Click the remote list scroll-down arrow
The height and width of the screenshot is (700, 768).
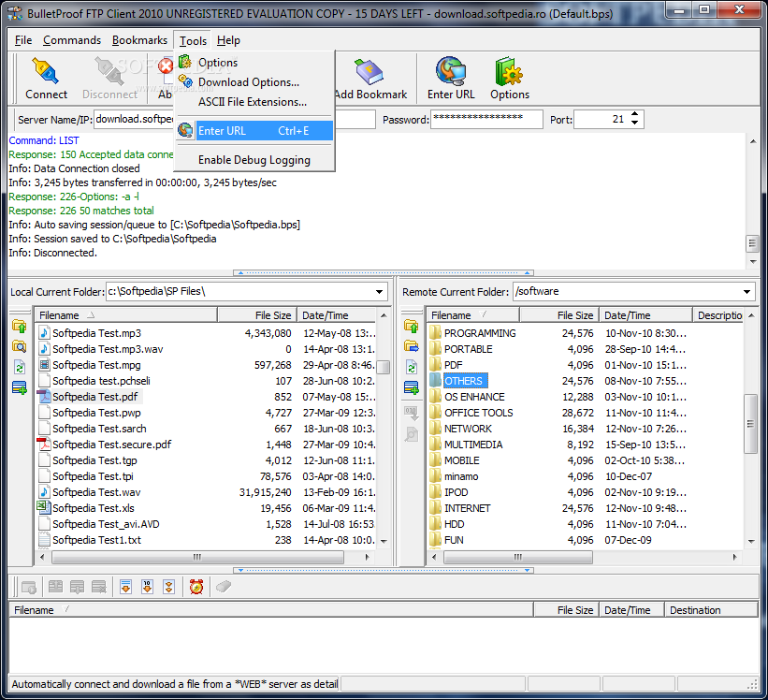[751, 541]
